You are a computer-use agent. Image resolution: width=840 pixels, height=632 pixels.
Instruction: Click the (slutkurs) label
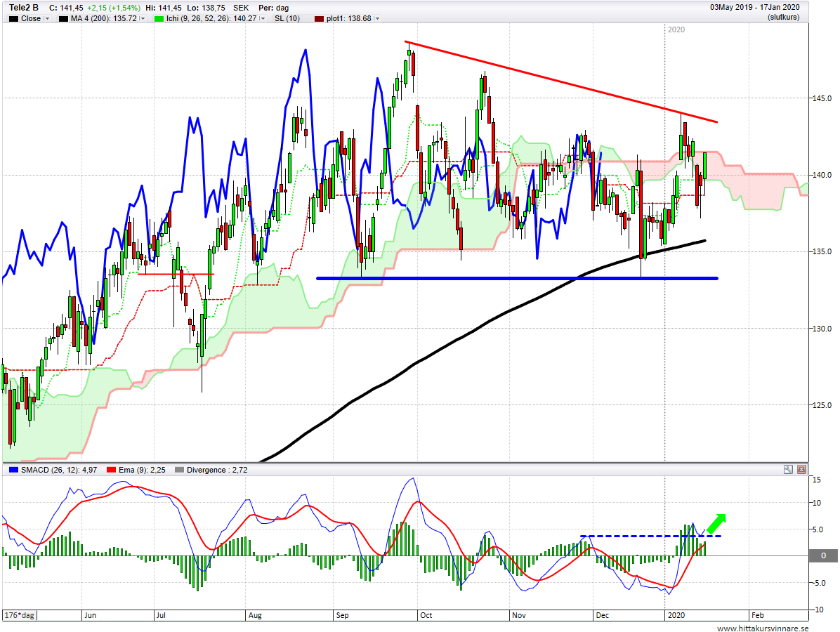(783, 17)
